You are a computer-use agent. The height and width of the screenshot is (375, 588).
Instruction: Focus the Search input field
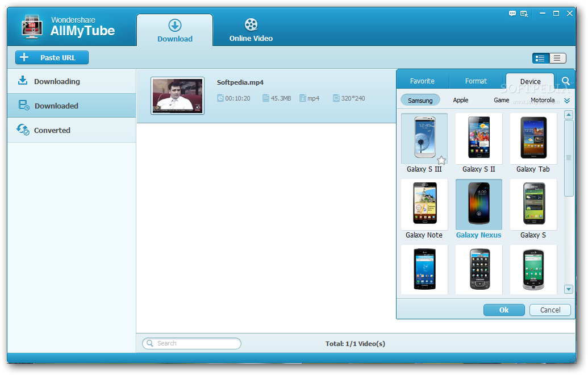coord(191,343)
